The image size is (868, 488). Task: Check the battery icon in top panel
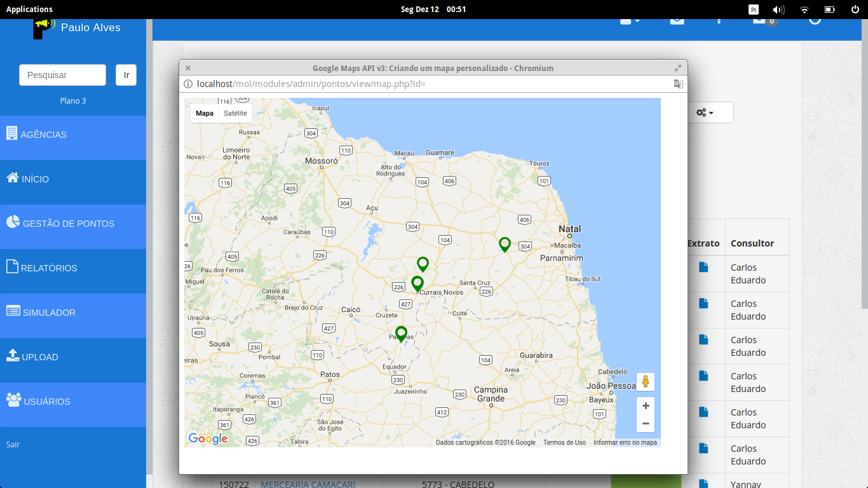[x=829, y=10]
